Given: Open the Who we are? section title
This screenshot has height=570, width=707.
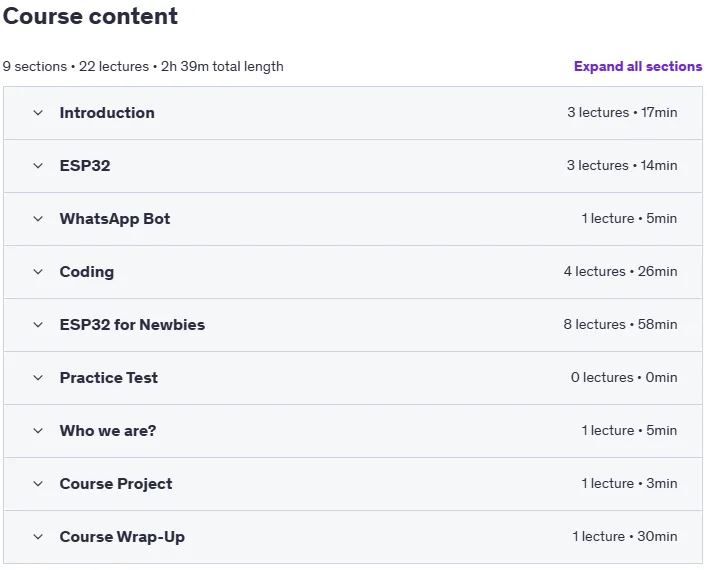Looking at the screenshot, I should (x=108, y=431).
